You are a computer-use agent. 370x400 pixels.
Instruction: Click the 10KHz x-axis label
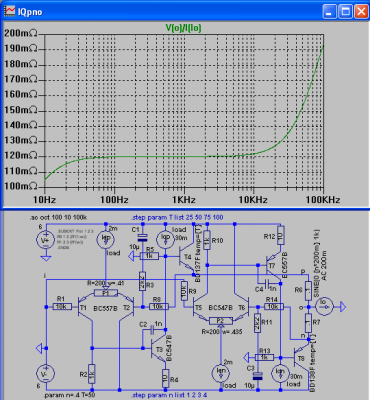tap(253, 200)
